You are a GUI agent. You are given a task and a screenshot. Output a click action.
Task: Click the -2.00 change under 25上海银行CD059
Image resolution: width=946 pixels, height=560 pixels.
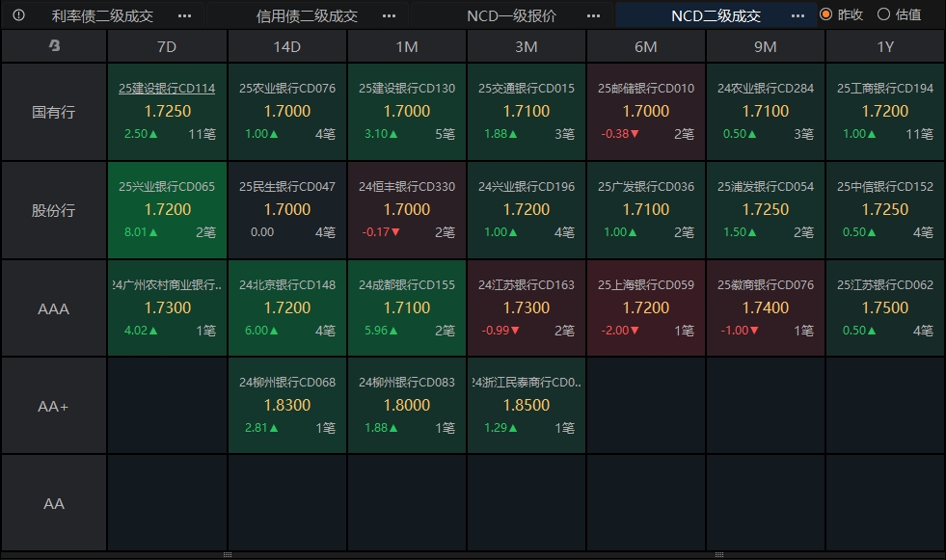(x=620, y=331)
